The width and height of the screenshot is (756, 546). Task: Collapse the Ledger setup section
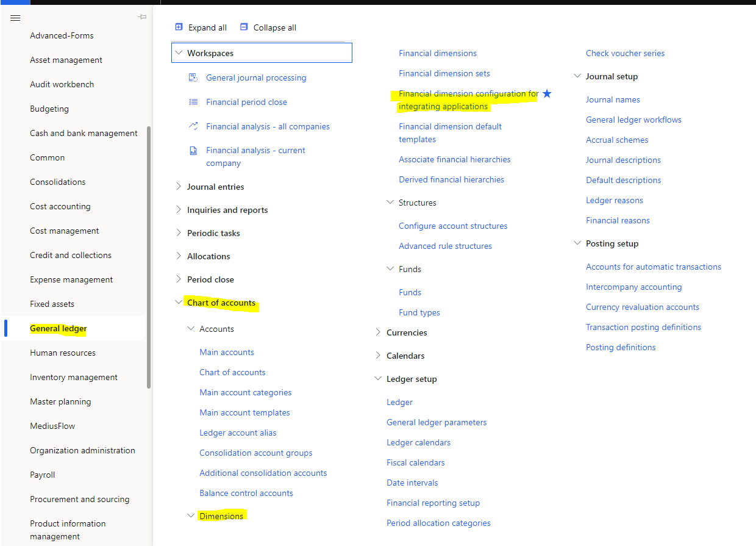point(378,378)
